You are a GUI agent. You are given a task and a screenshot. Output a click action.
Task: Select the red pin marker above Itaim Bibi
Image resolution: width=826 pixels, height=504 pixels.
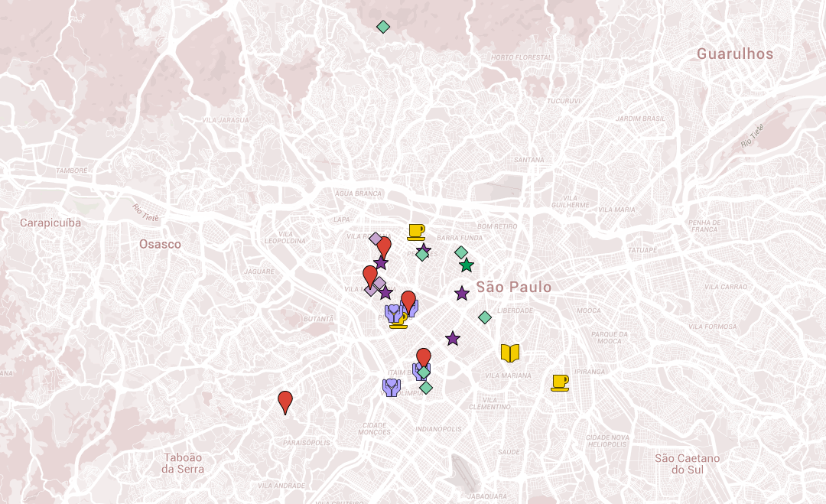tap(424, 359)
